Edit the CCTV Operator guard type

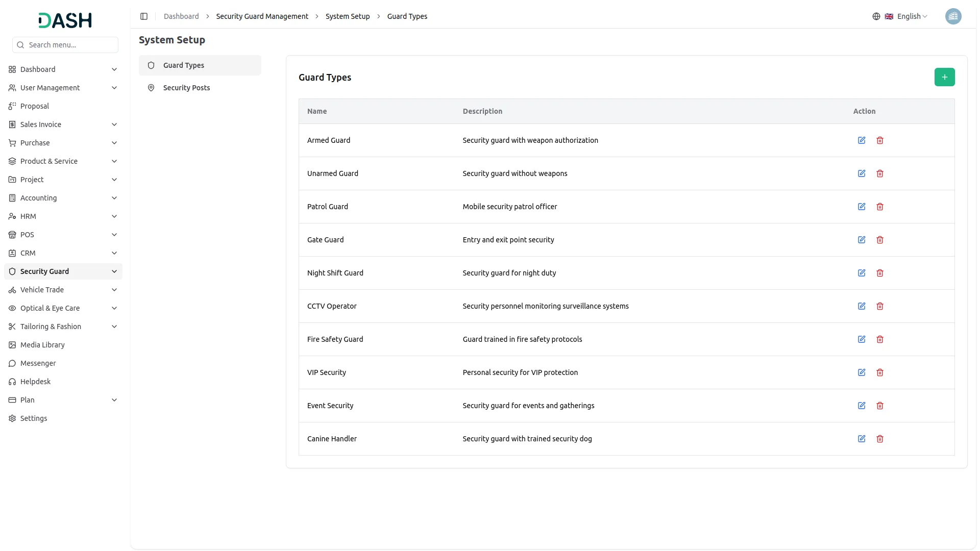coord(861,306)
